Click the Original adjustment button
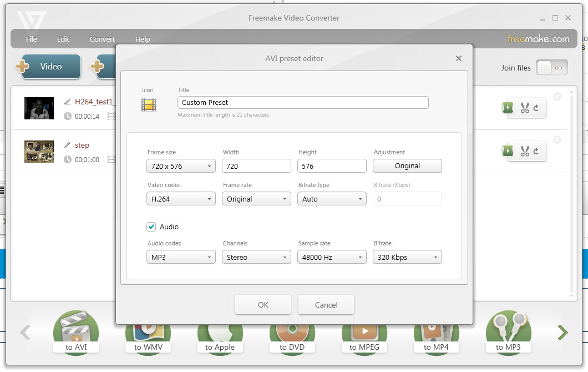The image size is (588, 372). pyautogui.click(x=407, y=166)
